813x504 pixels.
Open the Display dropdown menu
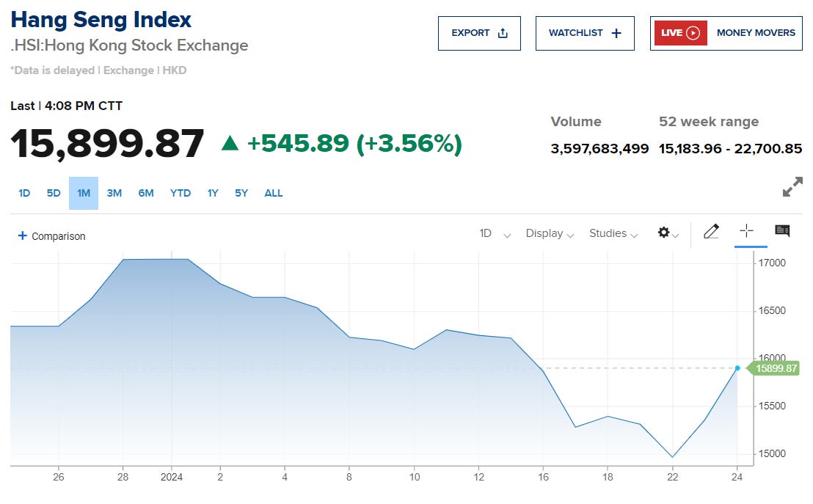point(550,233)
